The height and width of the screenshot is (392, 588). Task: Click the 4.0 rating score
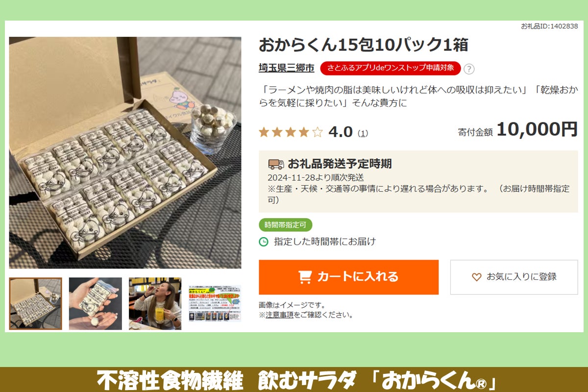[341, 132]
